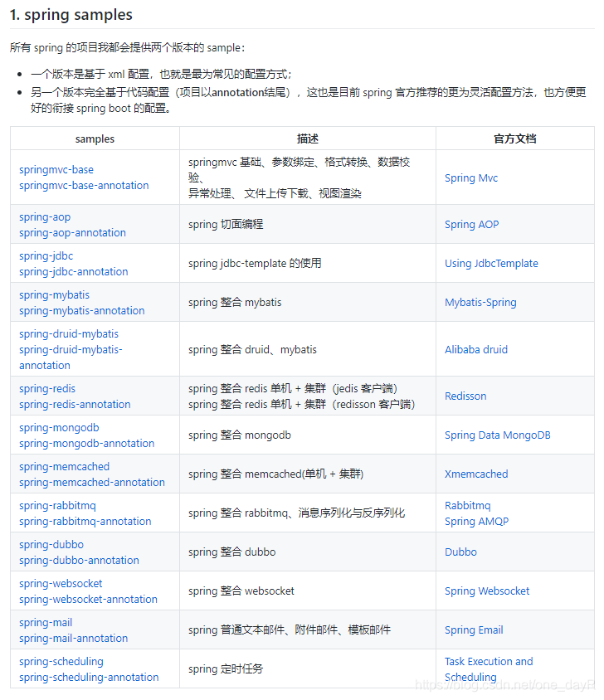This screenshot has width=604, height=700.
Task: Open spring-jdbc-annotation sample link
Action: 74,271
